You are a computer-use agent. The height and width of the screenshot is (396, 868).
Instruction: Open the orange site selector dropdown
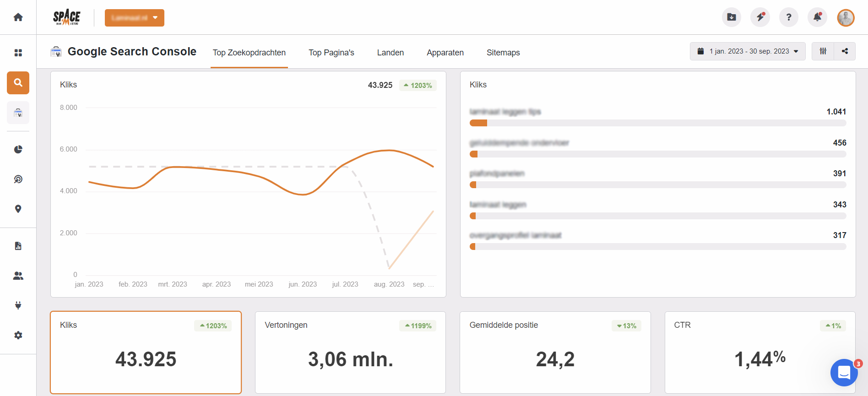135,18
